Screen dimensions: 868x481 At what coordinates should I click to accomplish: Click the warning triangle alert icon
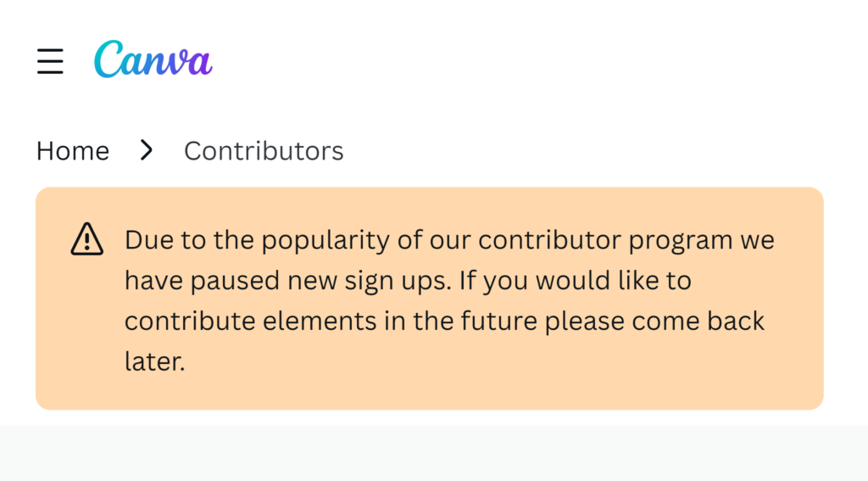click(x=87, y=239)
